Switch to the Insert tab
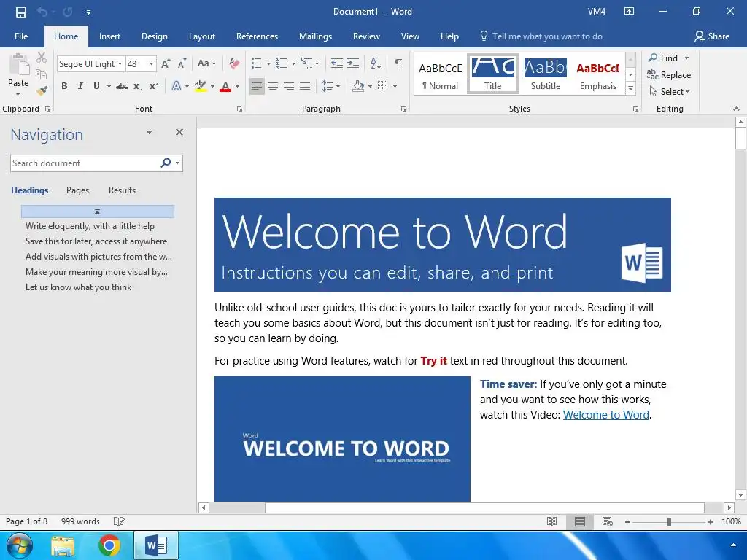 [x=109, y=36]
